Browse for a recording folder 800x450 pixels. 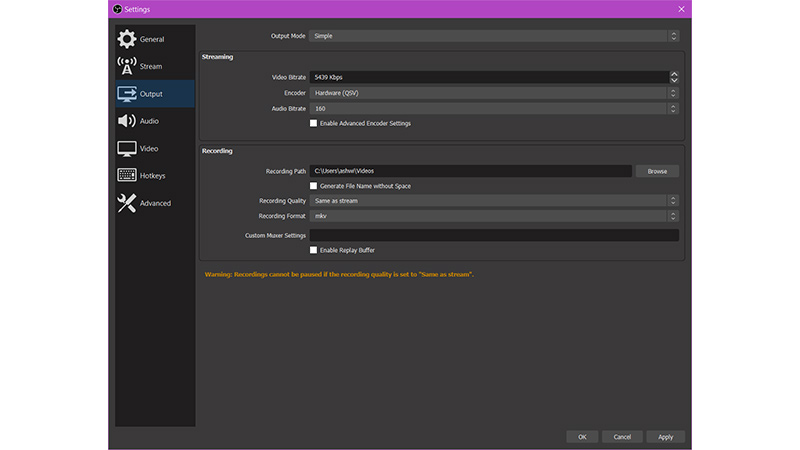point(657,171)
